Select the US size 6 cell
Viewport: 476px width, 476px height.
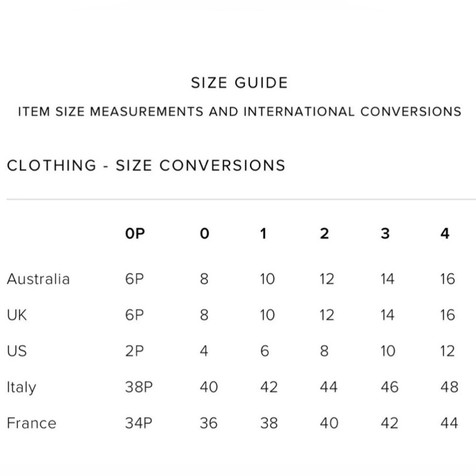click(264, 351)
